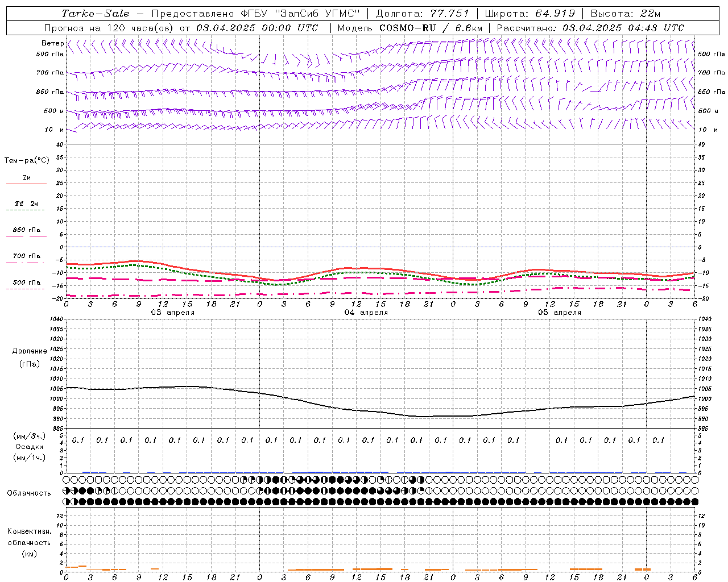Click the date label 03 апреля
Viewport: 728px width, 582px height.
172,313
